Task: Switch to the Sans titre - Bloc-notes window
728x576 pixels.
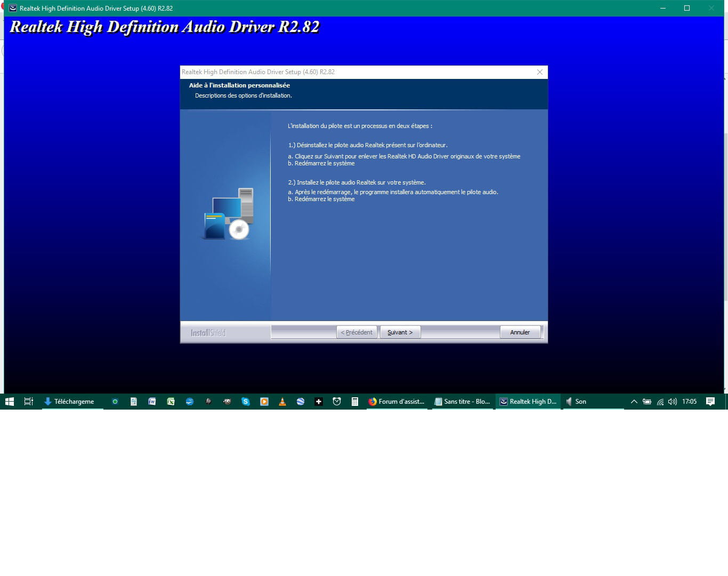Action: pos(463,402)
